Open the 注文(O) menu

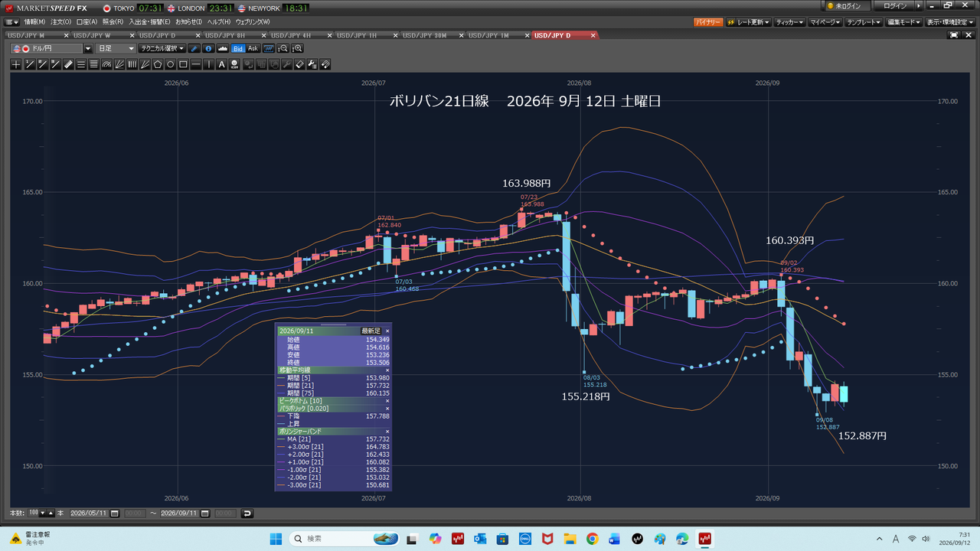tap(60, 22)
